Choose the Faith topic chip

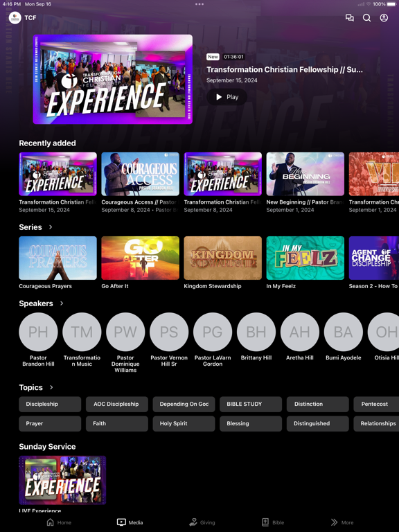[116, 423]
